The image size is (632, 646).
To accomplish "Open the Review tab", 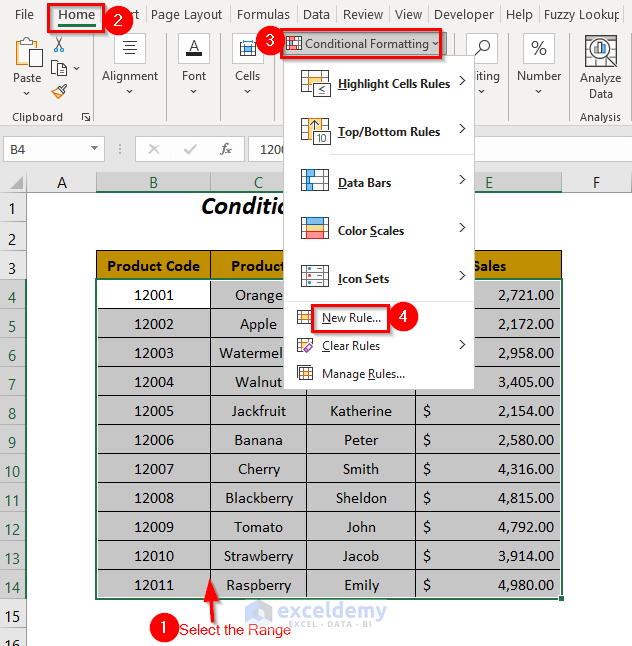I will [x=363, y=15].
